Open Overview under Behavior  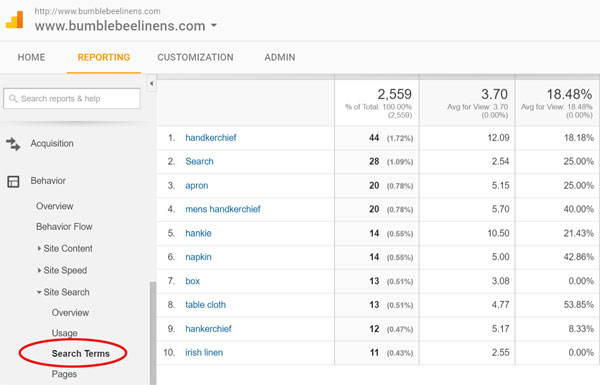pyautogui.click(x=55, y=206)
